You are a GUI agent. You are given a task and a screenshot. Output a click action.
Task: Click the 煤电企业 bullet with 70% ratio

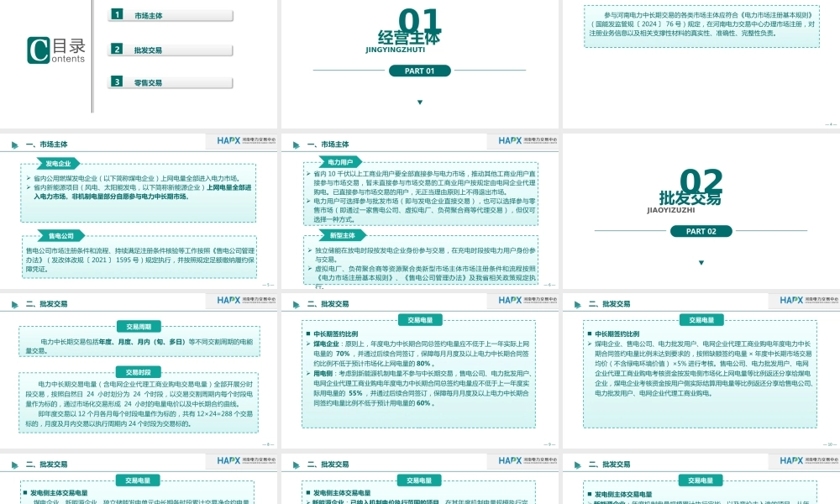(x=422, y=354)
